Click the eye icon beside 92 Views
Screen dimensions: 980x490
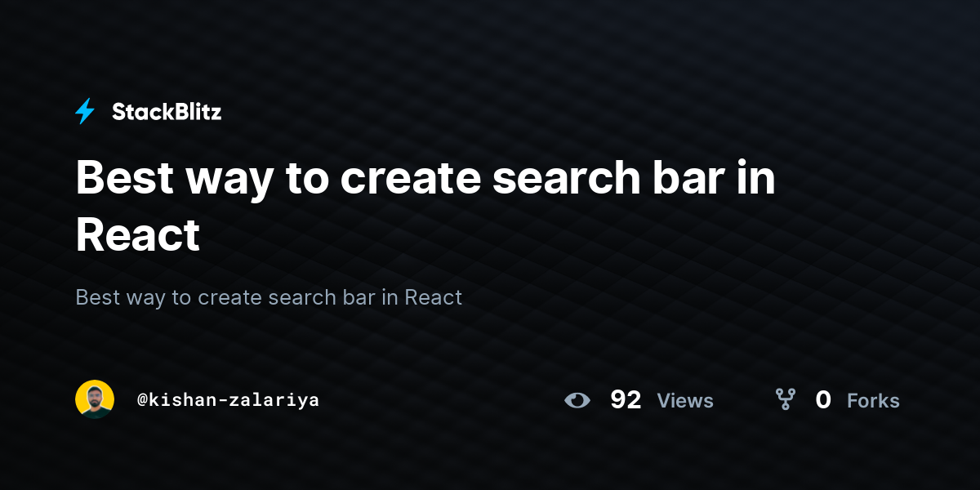(577, 400)
